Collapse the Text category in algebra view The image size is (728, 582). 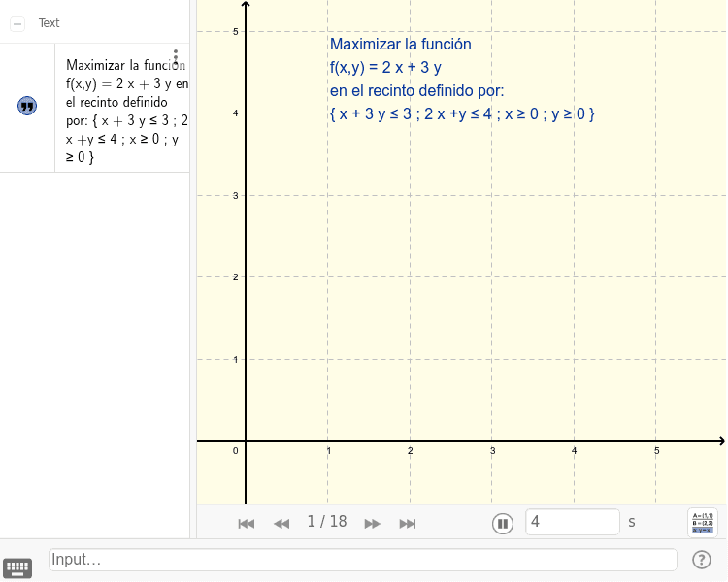17,23
